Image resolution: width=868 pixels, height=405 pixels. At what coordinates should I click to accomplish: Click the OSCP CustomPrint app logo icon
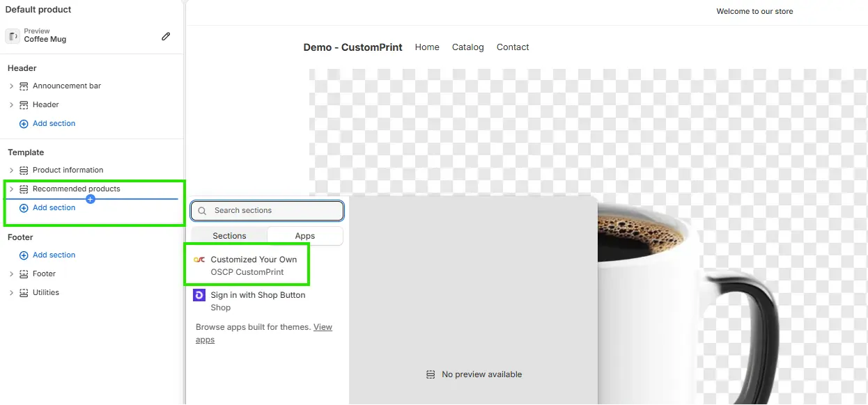pos(199,260)
